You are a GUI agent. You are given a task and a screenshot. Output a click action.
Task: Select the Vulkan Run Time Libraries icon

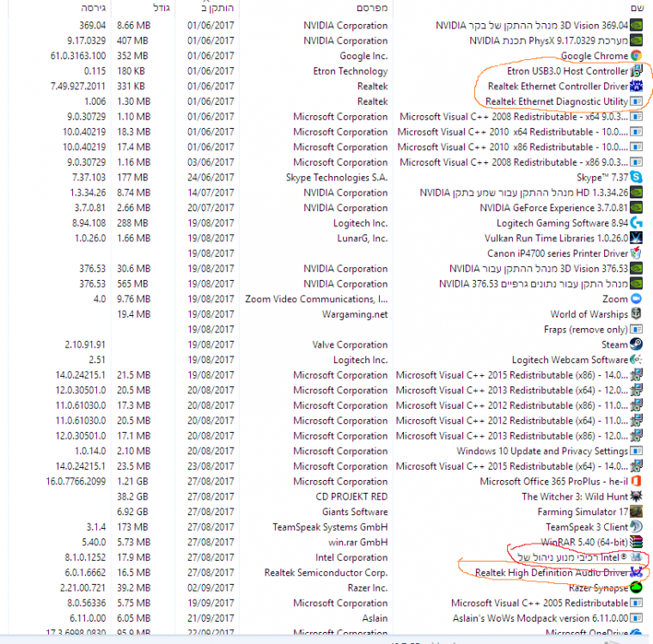(x=636, y=238)
